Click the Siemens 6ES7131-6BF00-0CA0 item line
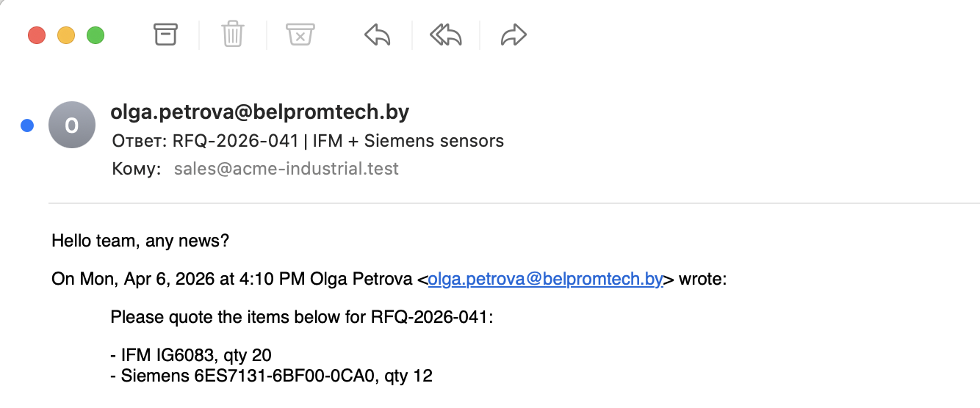Image resolution: width=980 pixels, height=408 pixels. 271,376
